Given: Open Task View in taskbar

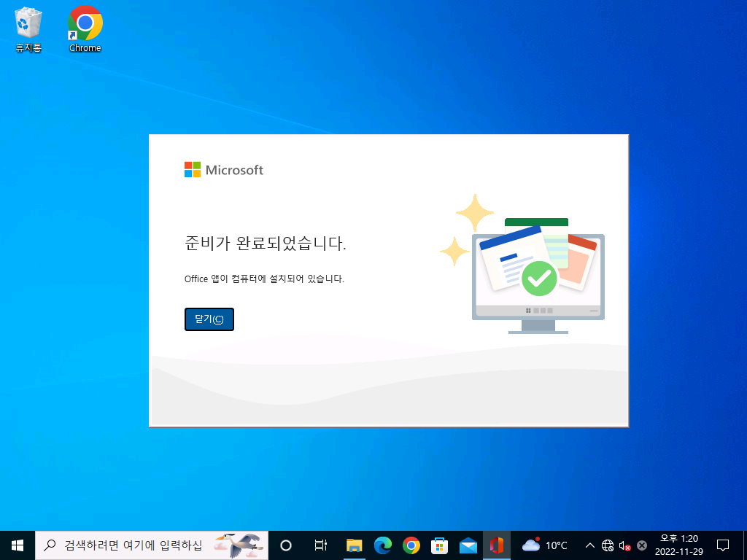Looking at the screenshot, I should click(321, 545).
